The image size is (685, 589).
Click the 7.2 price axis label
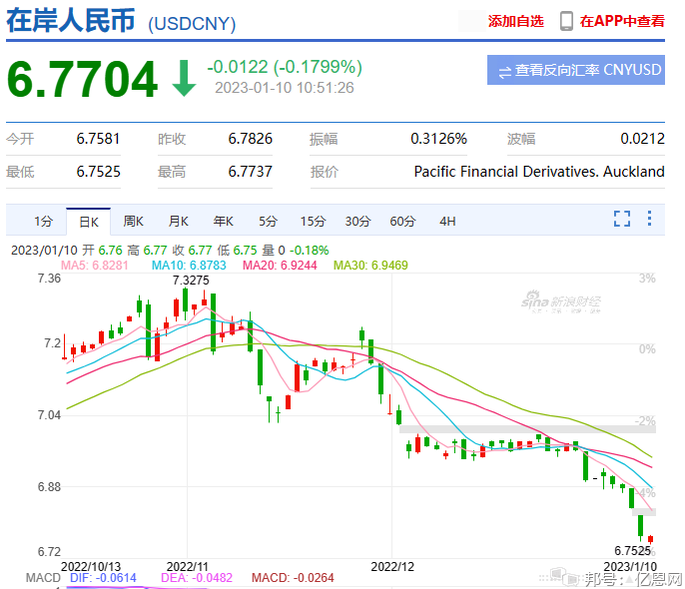pyautogui.click(x=52, y=343)
